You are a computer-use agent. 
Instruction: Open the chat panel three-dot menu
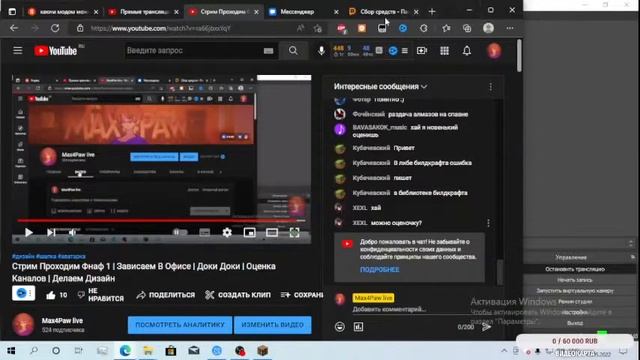(x=491, y=87)
